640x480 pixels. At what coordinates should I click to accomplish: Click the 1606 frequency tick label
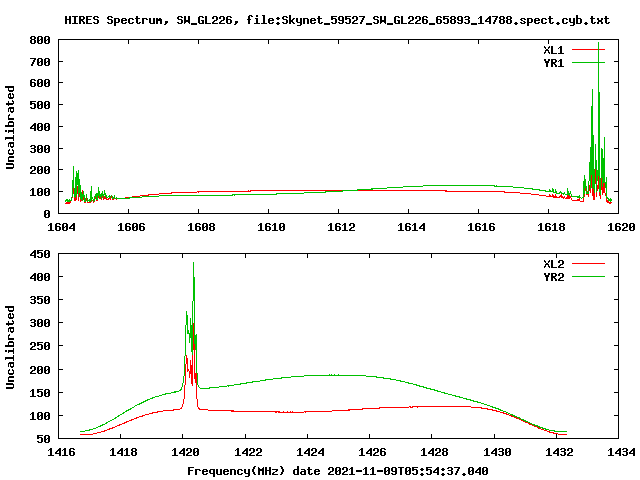tap(131, 227)
